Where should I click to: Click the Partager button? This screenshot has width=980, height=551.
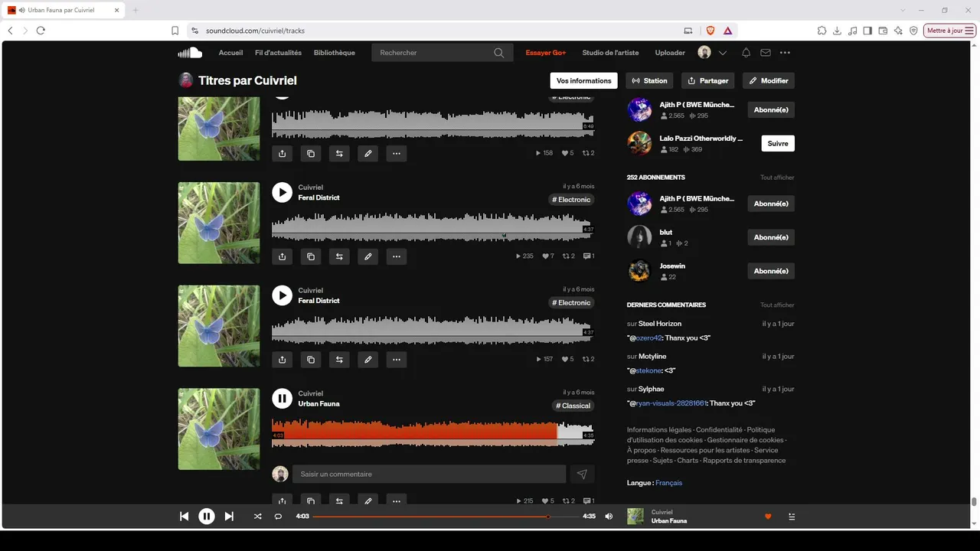708,80
